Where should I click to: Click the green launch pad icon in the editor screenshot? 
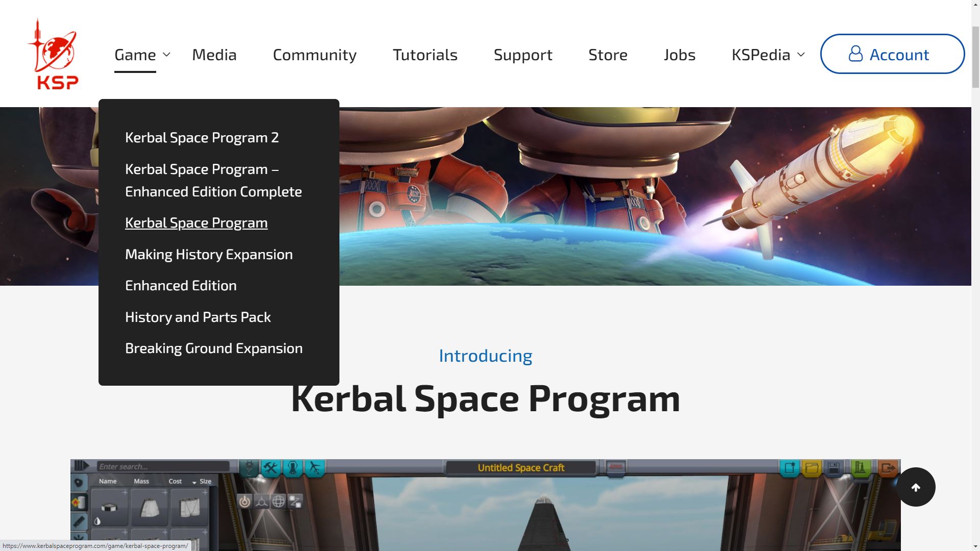click(861, 468)
